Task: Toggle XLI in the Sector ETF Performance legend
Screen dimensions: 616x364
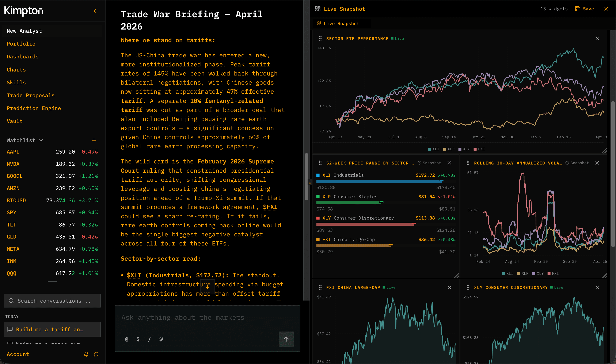Action: pos(434,149)
